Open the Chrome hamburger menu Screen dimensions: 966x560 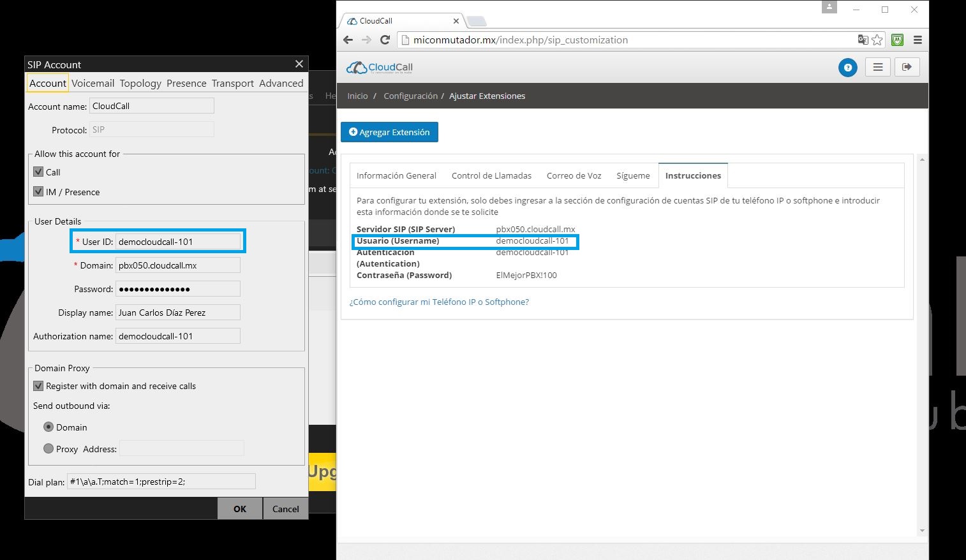click(918, 40)
